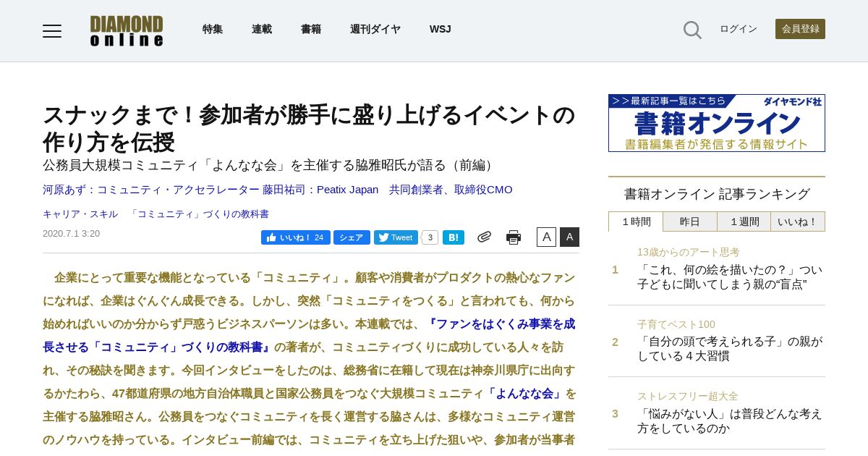868x456 pixels.
Task: Open ストレスフリー超大全 series link
Action: (688, 396)
